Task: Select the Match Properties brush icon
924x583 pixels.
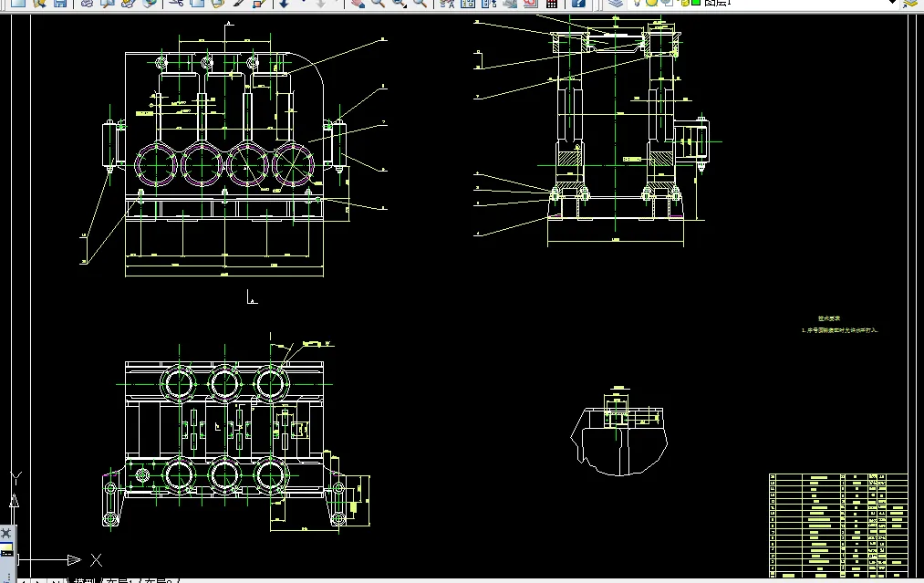Action: tap(239, 3)
